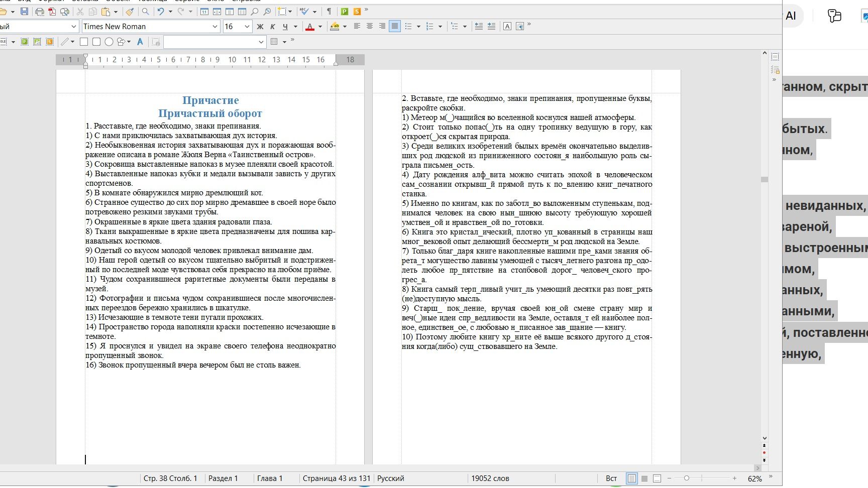Open the character formatting A box icon

(507, 27)
